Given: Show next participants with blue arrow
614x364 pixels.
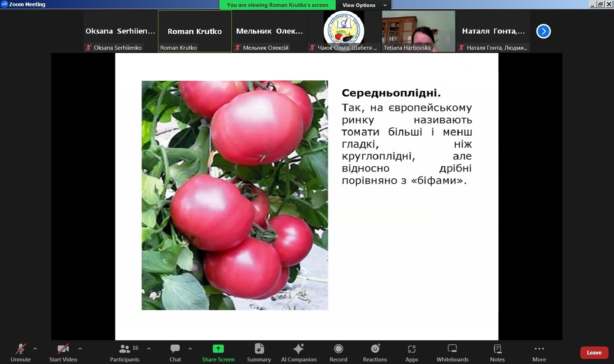Looking at the screenshot, I should pyautogui.click(x=543, y=31).
